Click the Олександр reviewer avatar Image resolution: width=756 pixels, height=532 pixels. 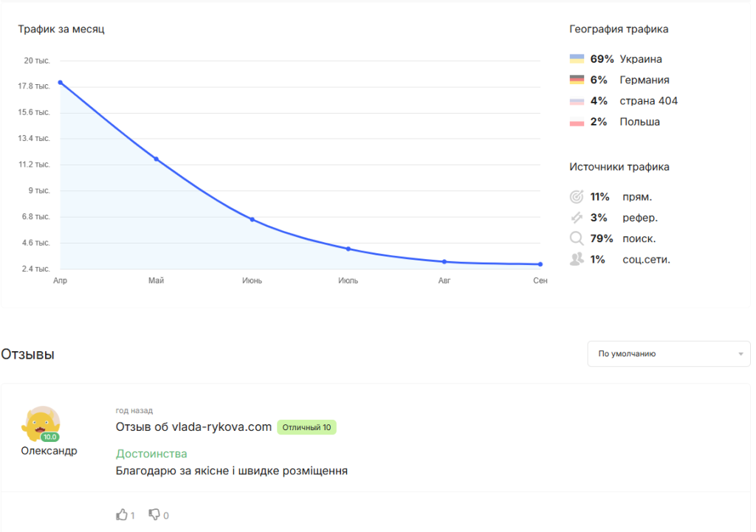tap(42, 423)
